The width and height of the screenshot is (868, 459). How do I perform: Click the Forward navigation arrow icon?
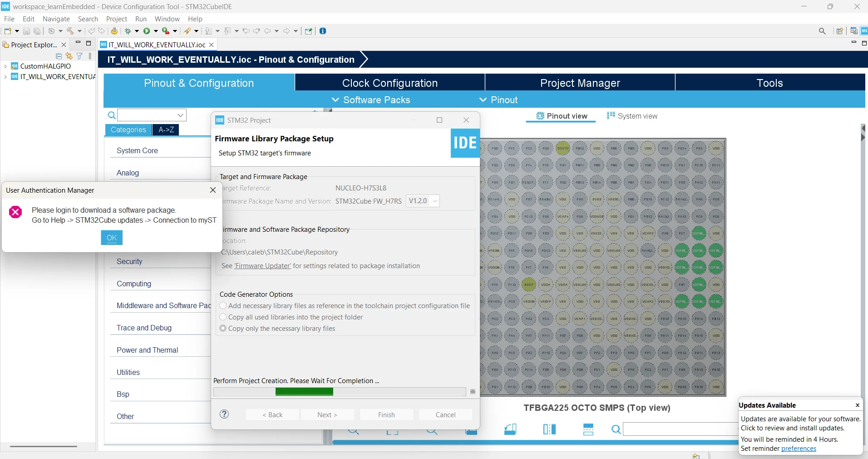pos(286,31)
